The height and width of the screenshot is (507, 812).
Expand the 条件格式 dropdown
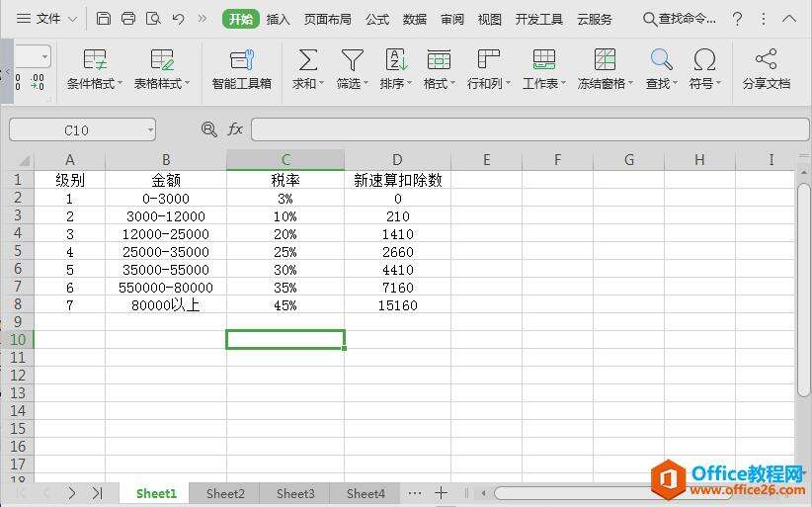coord(121,84)
